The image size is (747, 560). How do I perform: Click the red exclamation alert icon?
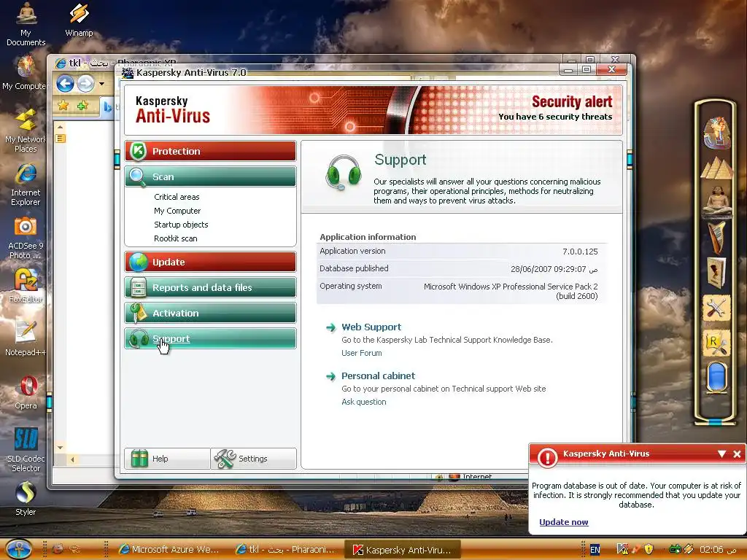547,457
